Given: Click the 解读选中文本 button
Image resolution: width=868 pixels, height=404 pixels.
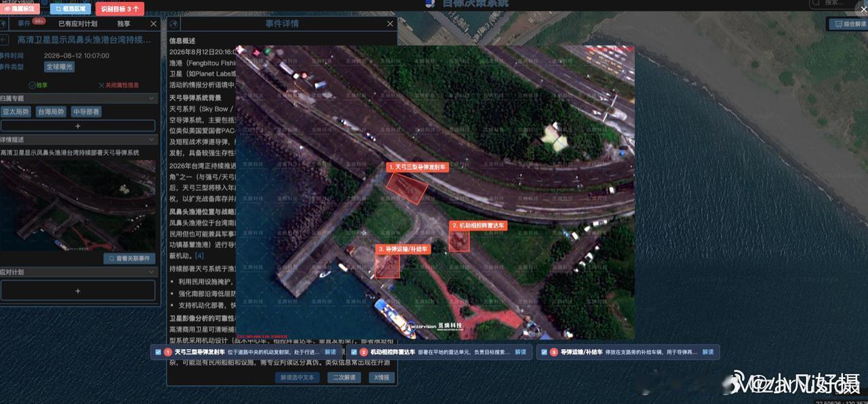Looking at the screenshot, I should [x=298, y=378].
